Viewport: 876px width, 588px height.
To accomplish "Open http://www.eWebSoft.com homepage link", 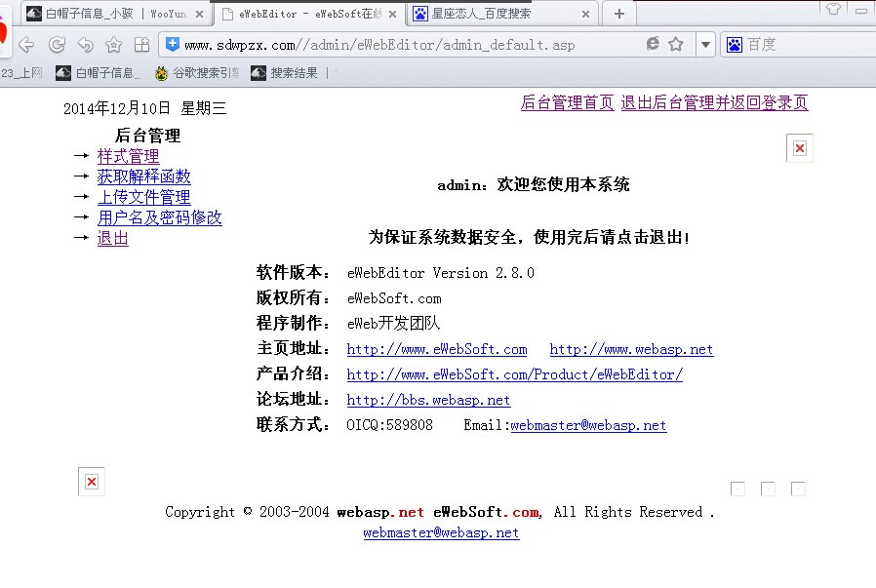I will 437,349.
